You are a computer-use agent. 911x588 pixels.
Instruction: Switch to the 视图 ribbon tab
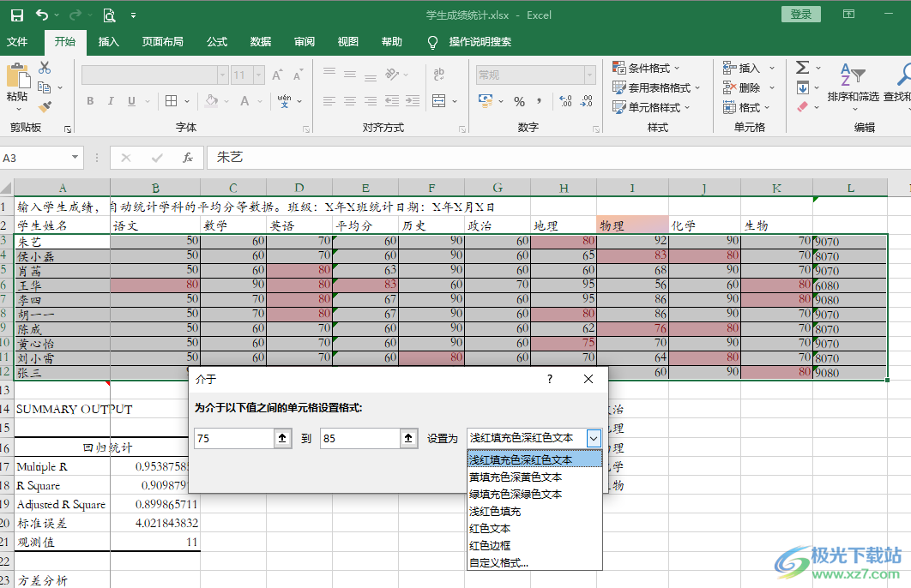[x=348, y=42]
